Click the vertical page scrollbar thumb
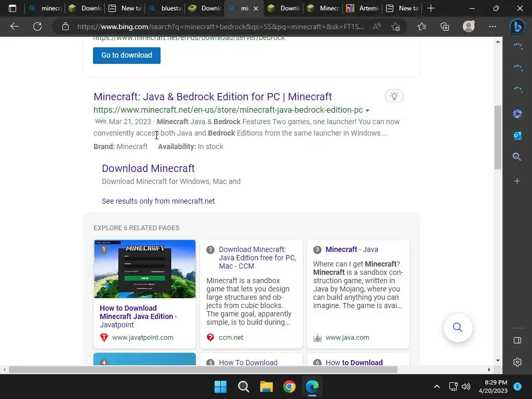The width and height of the screenshot is (532, 399). (498, 137)
